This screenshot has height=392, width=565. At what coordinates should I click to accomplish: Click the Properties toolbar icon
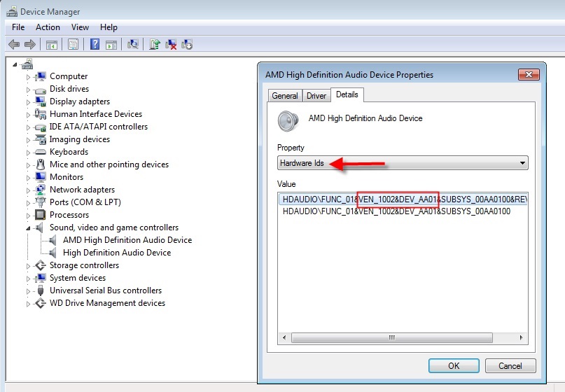pos(73,45)
